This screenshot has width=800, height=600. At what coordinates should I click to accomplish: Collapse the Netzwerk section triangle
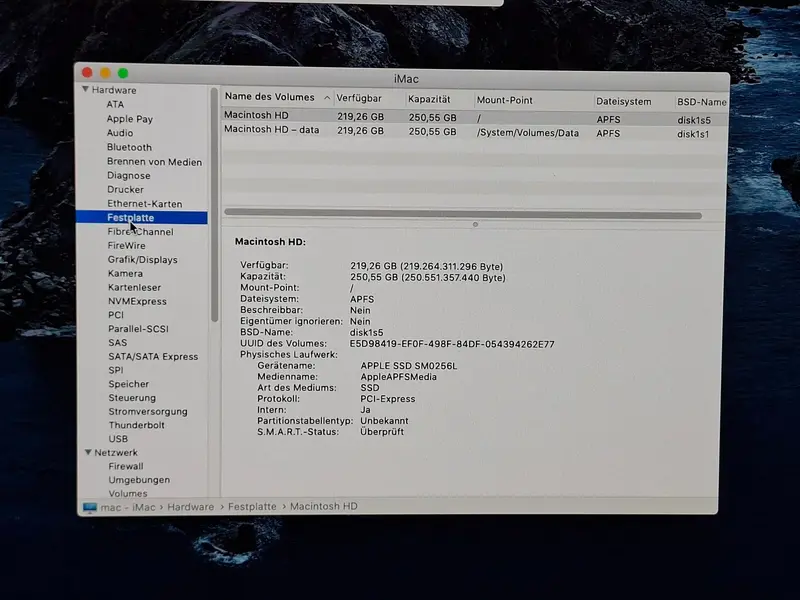coord(88,452)
